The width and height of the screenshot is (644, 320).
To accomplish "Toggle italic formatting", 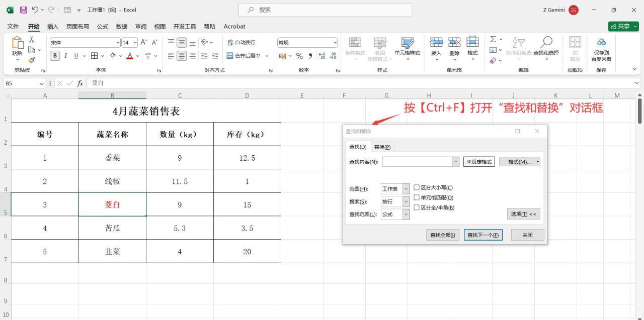I will 66,56.
